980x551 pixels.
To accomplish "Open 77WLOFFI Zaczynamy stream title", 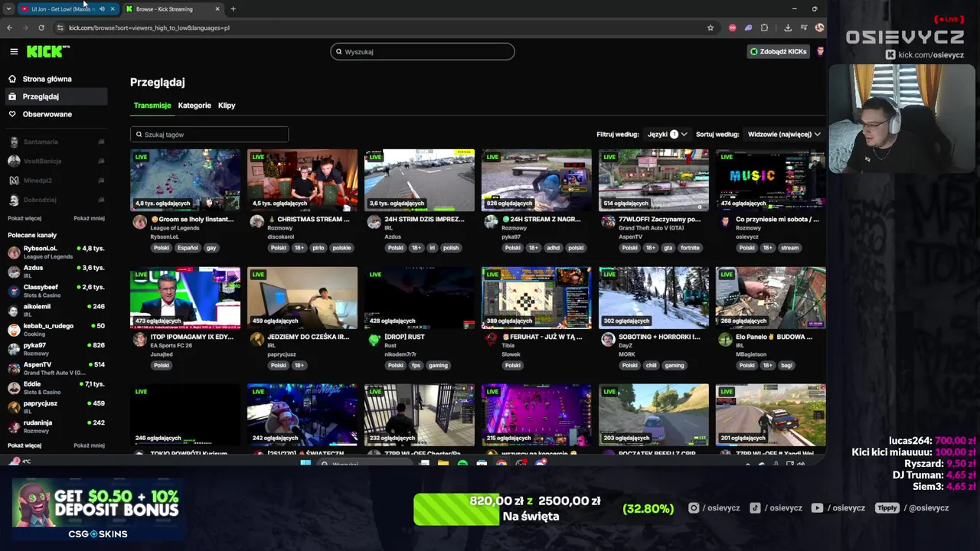I will 659,220.
